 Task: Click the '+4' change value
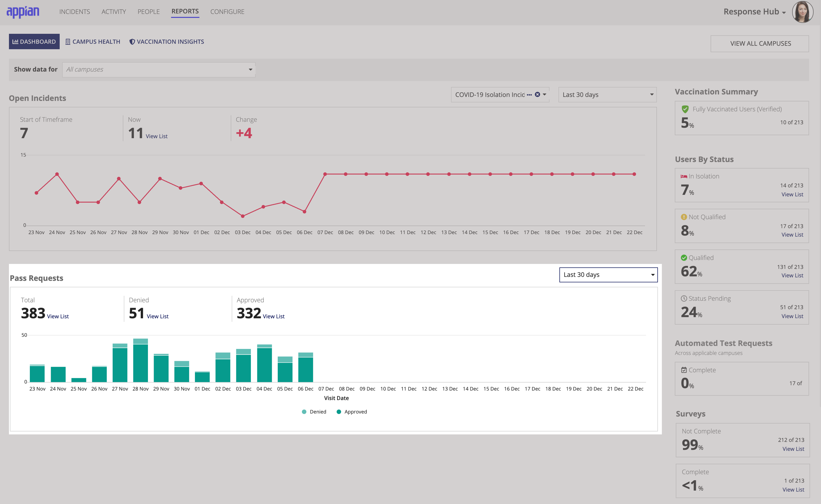244,133
